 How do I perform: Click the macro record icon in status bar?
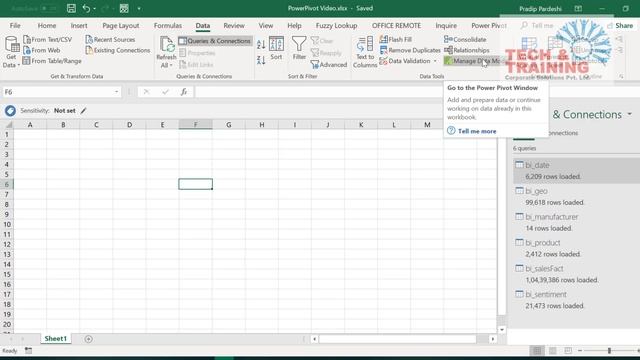(x=28, y=351)
